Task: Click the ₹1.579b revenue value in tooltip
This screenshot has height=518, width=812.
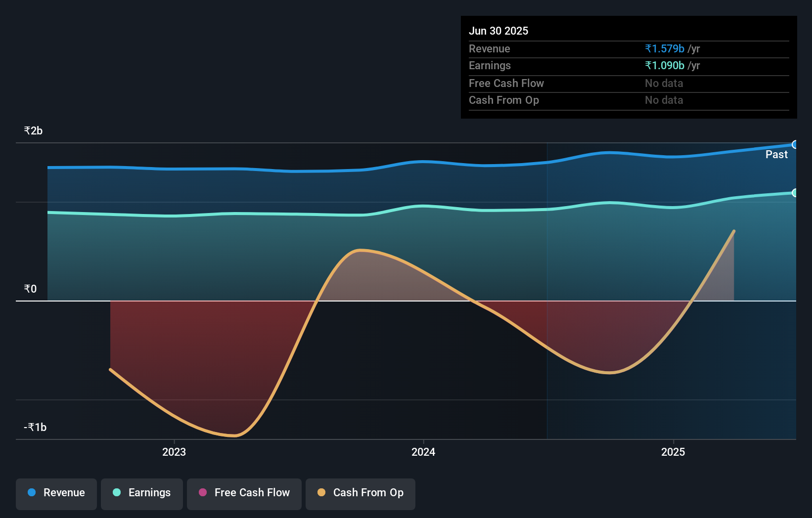Action: click(x=665, y=48)
